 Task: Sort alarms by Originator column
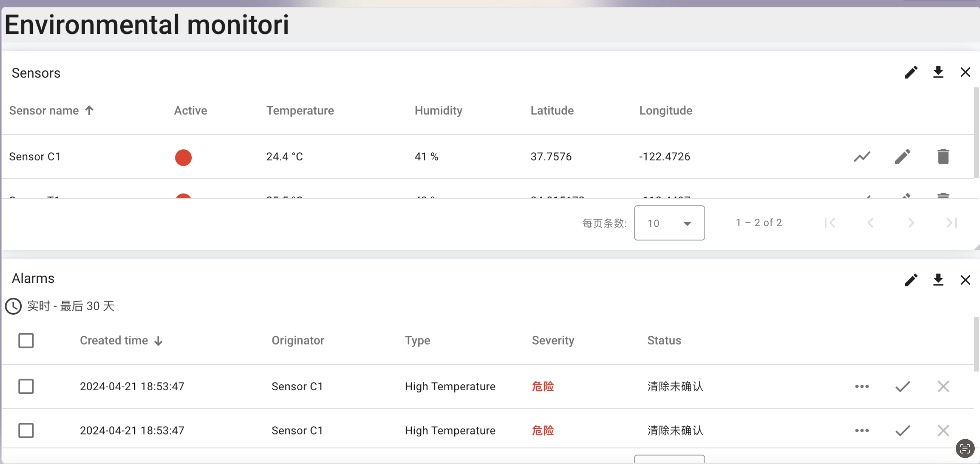pos(298,341)
